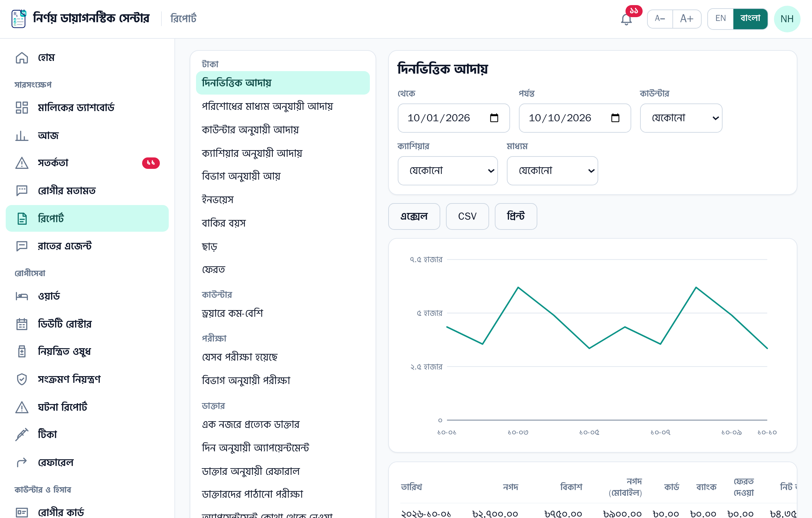Click the সংক্রমণ নিয়ন্ত্রণ shield icon

point(22,379)
